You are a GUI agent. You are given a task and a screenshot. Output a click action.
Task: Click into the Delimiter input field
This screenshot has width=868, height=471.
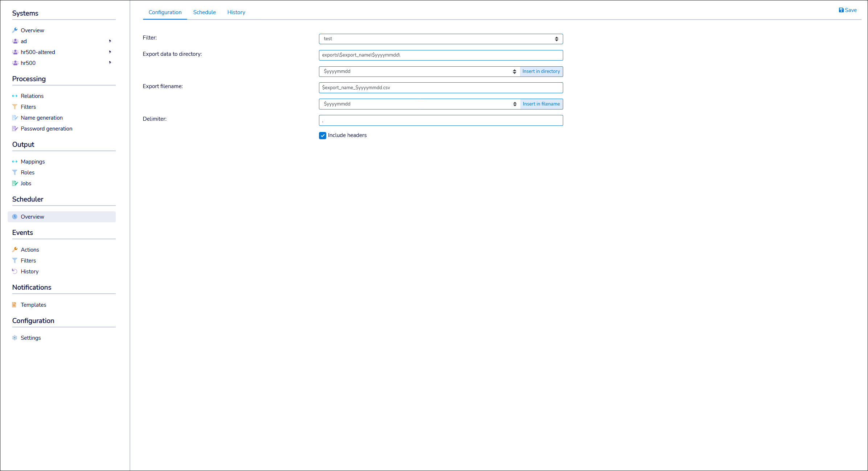pos(441,120)
